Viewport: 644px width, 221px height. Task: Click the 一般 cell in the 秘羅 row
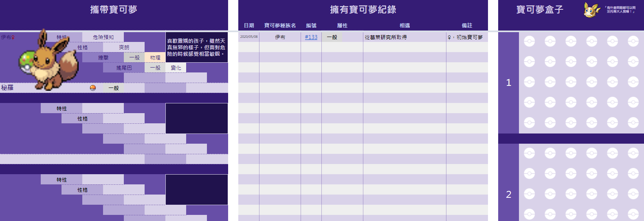pos(114,88)
